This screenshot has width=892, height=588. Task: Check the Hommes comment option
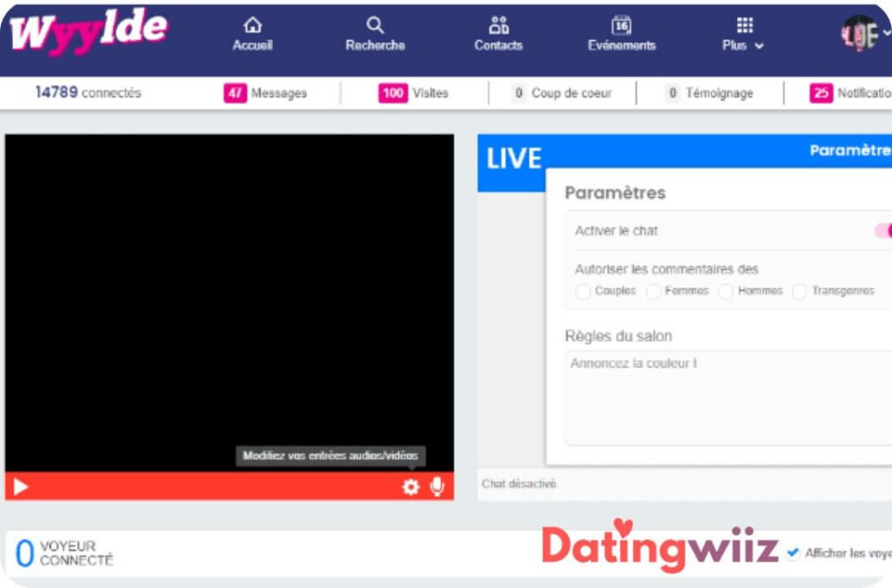coord(726,292)
